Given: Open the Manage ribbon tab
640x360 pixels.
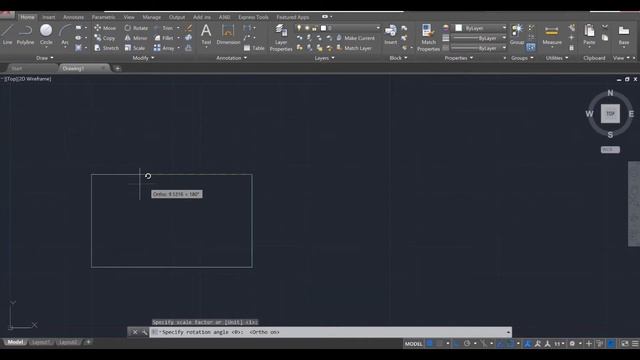Looking at the screenshot, I should click(x=151, y=17).
